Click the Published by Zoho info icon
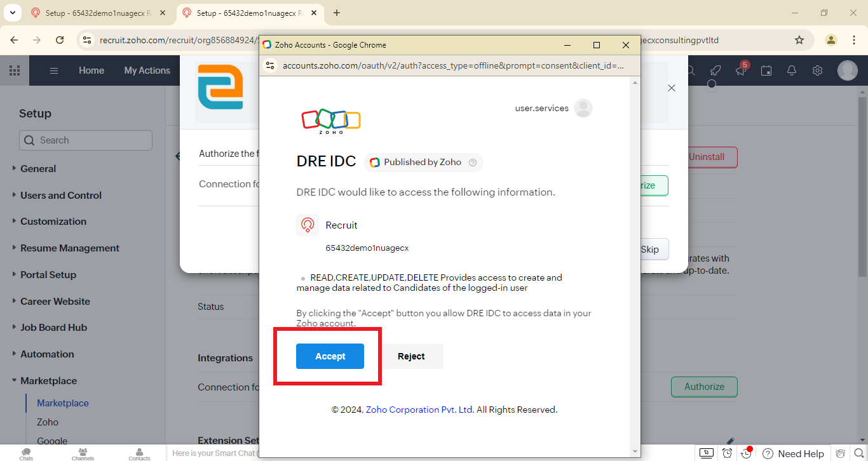Viewport: 868px width, 461px height. (472, 163)
